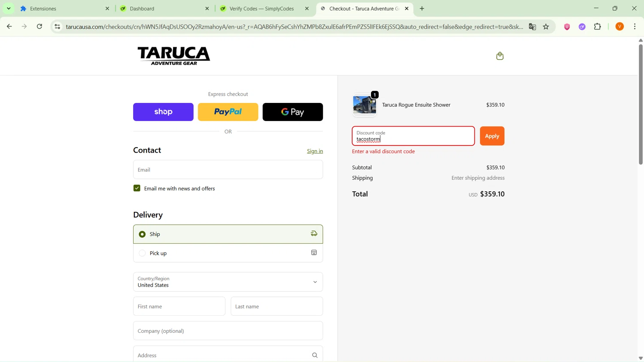Click the store icon in Pick up row
644x362 pixels.
click(x=314, y=253)
